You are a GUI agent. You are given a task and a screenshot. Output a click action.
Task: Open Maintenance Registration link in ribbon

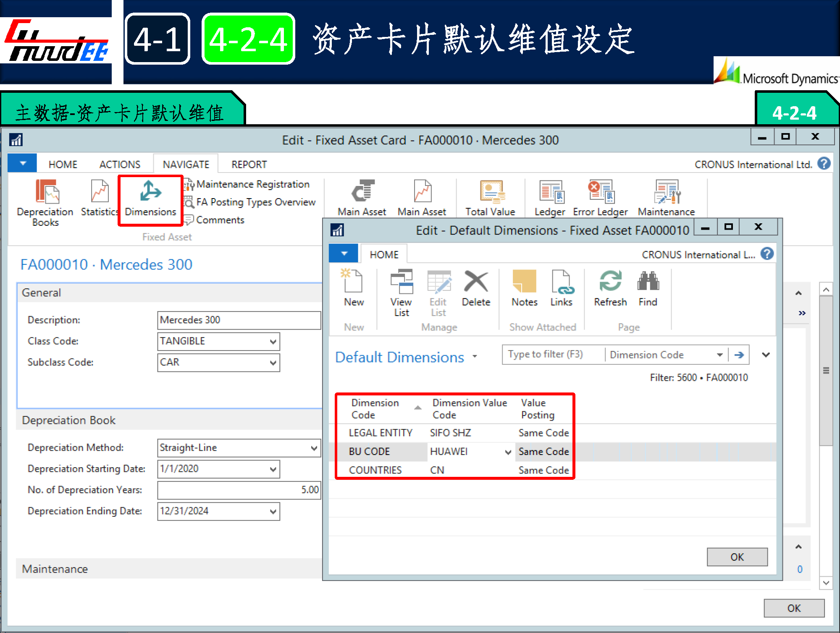(x=252, y=184)
